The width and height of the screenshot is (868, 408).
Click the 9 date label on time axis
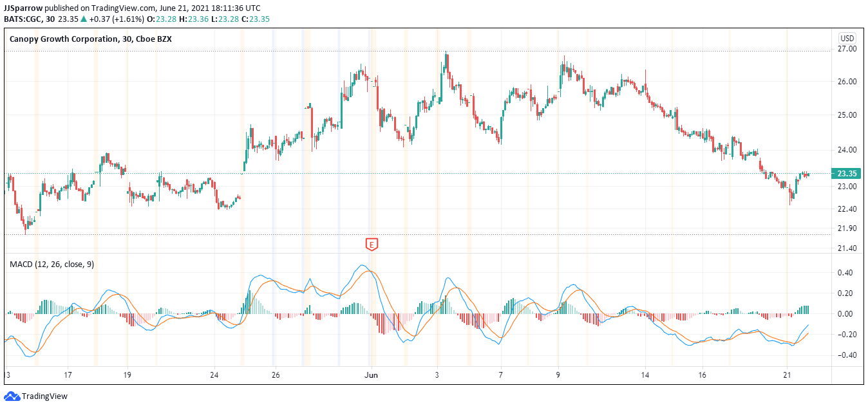[x=558, y=375]
